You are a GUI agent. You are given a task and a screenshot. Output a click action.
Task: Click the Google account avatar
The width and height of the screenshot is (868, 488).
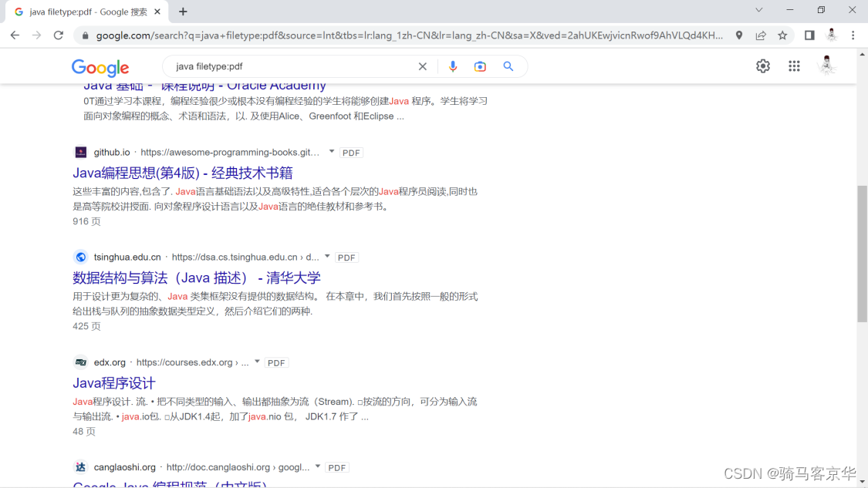coord(827,66)
